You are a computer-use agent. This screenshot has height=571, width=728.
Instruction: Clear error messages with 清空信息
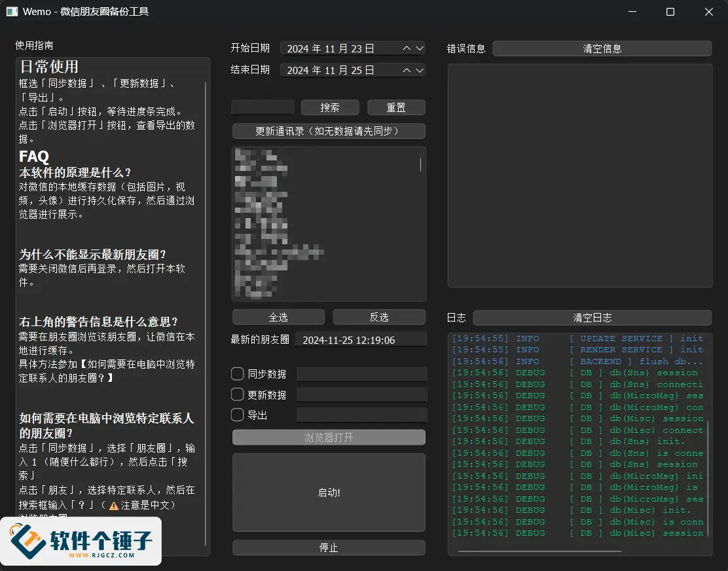click(x=602, y=48)
